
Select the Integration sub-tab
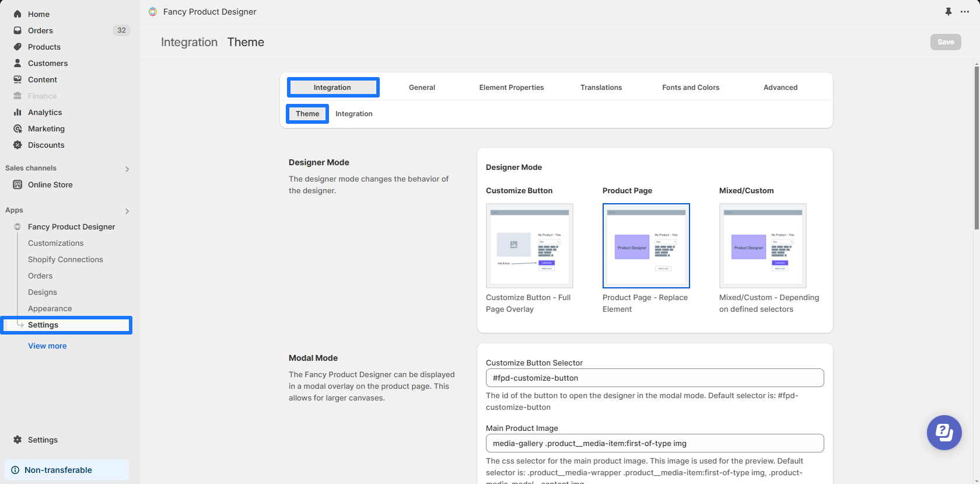coord(353,114)
